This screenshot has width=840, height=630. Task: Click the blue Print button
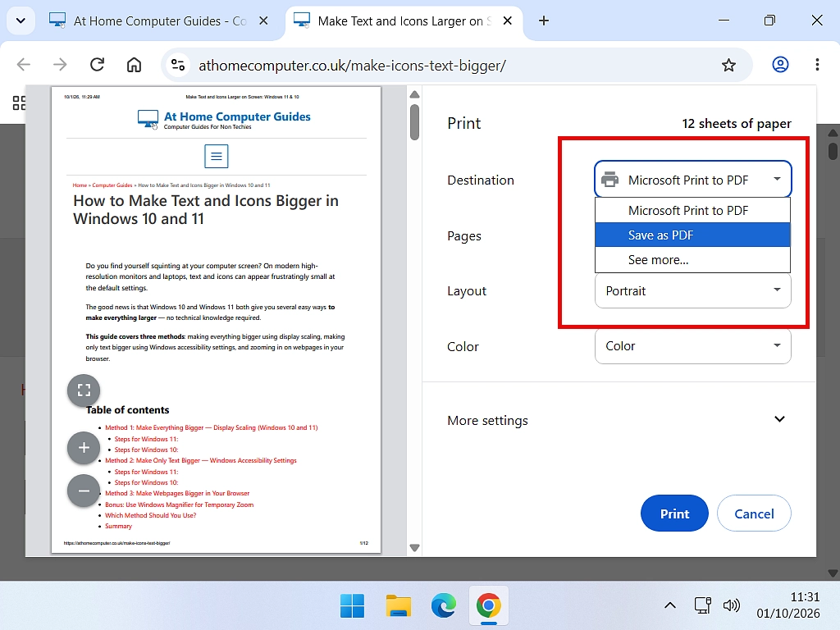click(674, 514)
